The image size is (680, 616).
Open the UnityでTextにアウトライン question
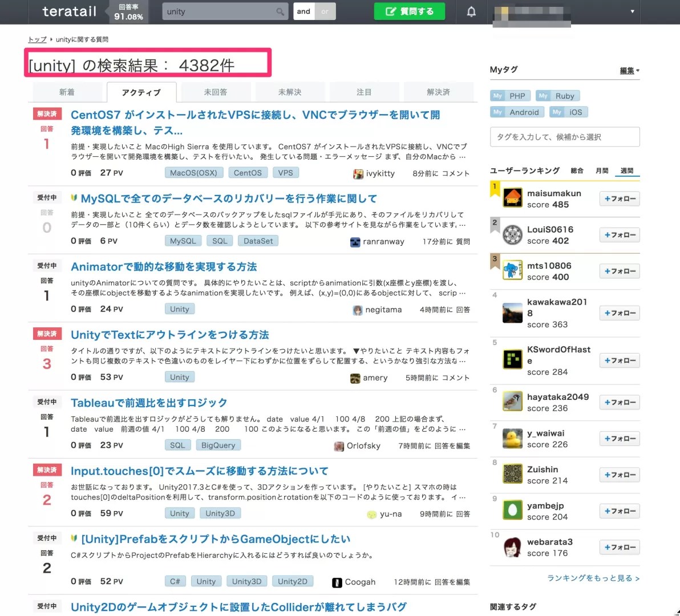point(169,335)
